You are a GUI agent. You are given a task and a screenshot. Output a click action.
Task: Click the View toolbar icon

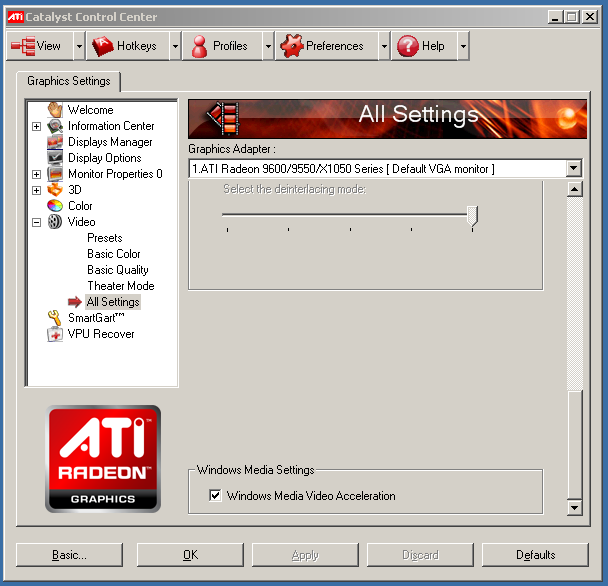click(x=23, y=46)
